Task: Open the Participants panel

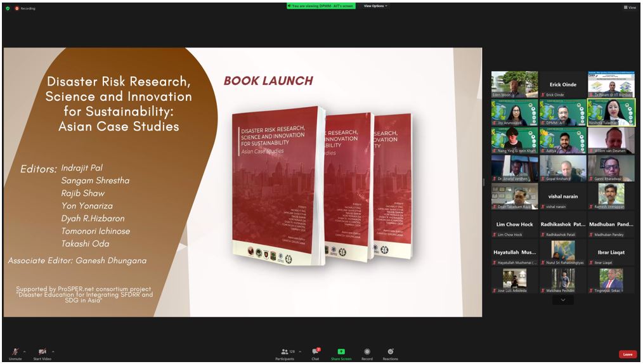Action: [x=285, y=352]
